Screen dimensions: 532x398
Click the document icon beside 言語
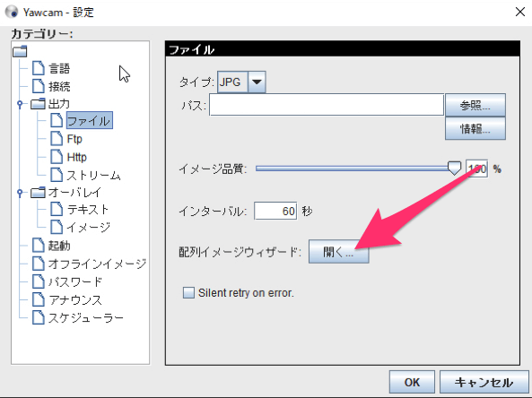point(38,68)
